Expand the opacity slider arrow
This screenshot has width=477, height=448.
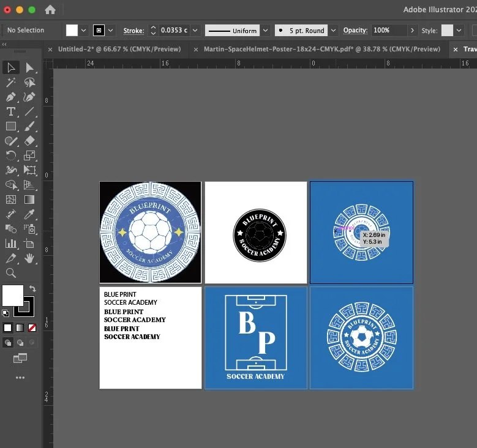412,31
